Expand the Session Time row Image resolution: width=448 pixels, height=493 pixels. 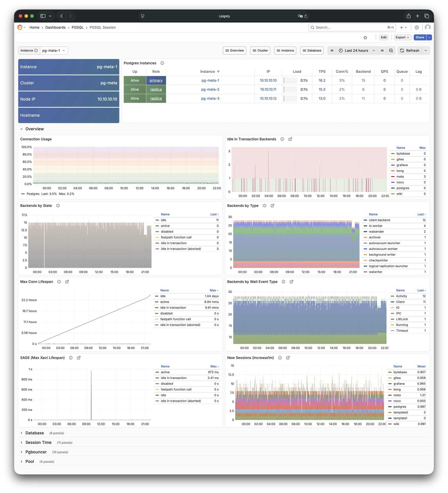pyautogui.click(x=38, y=442)
